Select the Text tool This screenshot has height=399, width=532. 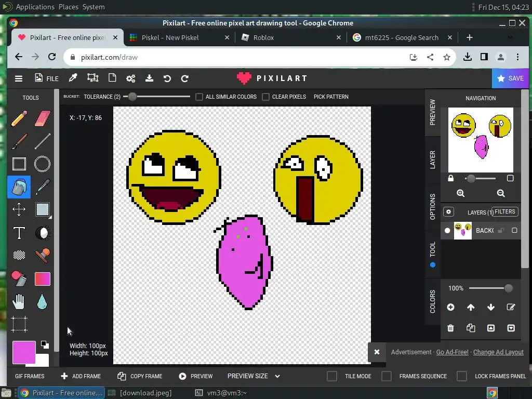19,233
